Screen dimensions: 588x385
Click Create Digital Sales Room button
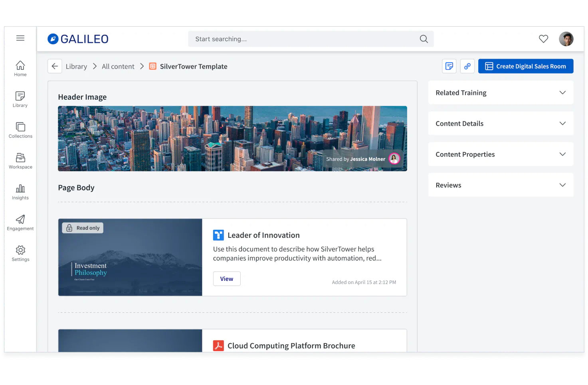(x=526, y=66)
